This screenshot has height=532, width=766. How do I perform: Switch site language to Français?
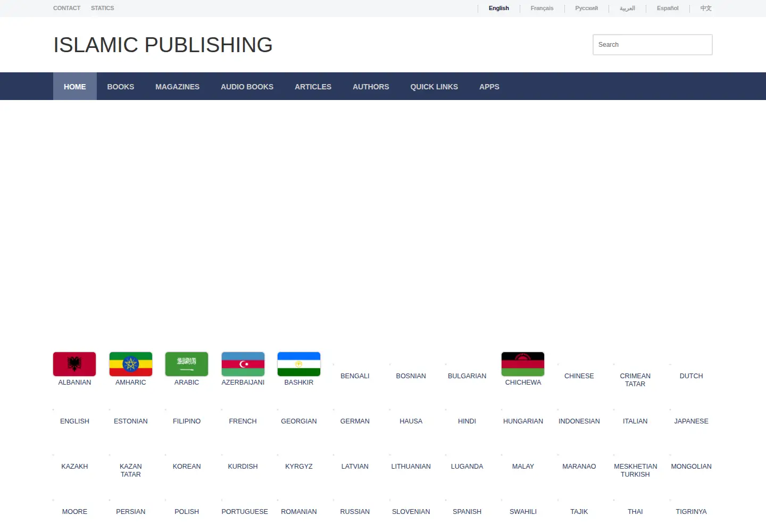coord(542,8)
